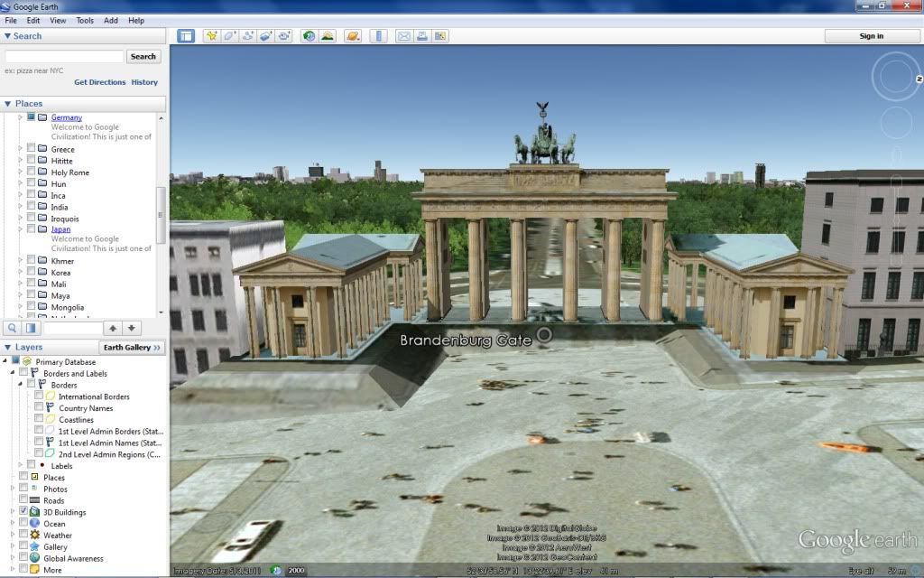Viewport: 924px width, 578px height.
Task: Collapse the Layers panel triangle
Action: pyautogui.click(x=7, y=348)
